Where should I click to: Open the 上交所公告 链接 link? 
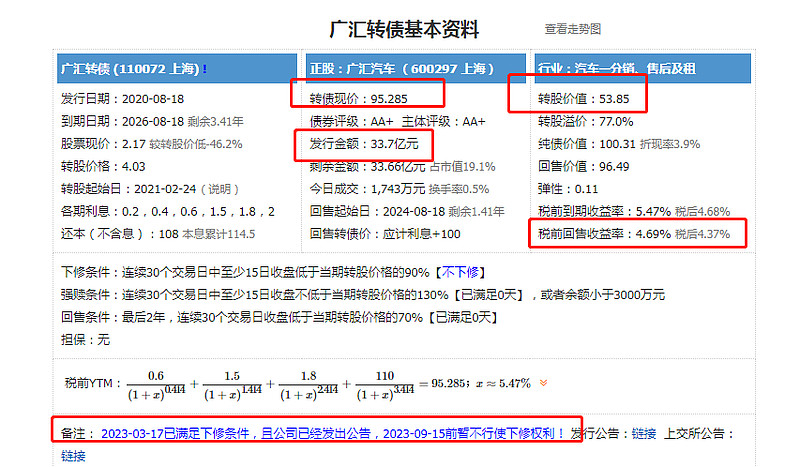pyautogui.click(x=73, y=456)
